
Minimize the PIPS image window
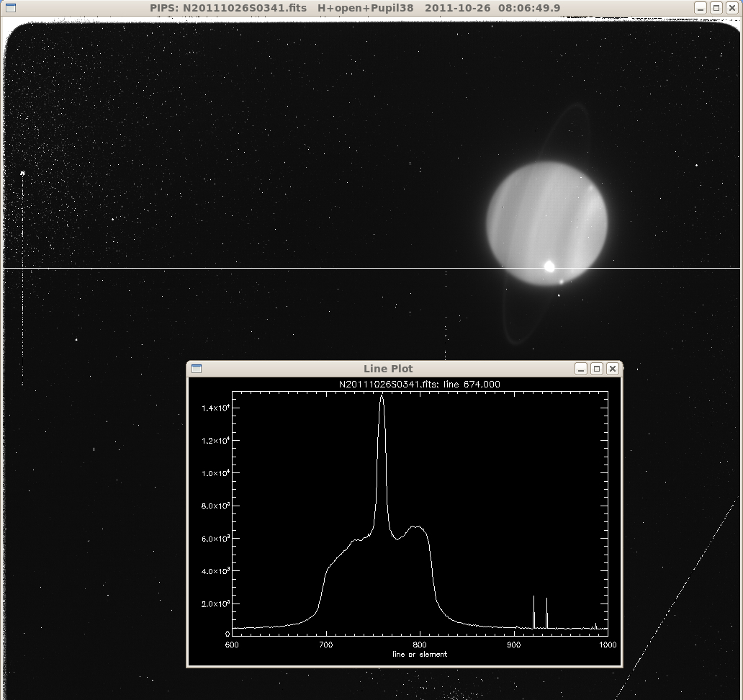[701, 8]
